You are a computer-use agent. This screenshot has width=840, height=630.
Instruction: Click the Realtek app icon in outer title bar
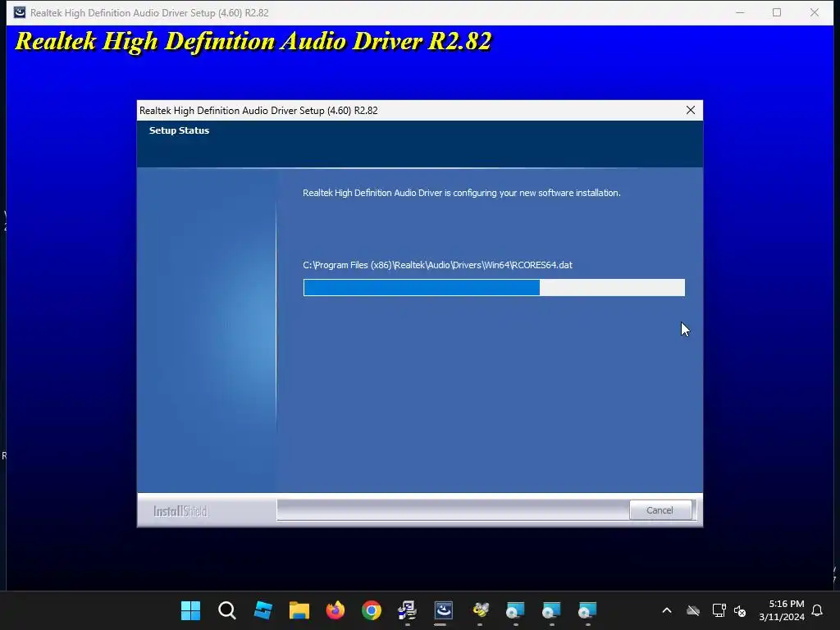pos(20,12)
